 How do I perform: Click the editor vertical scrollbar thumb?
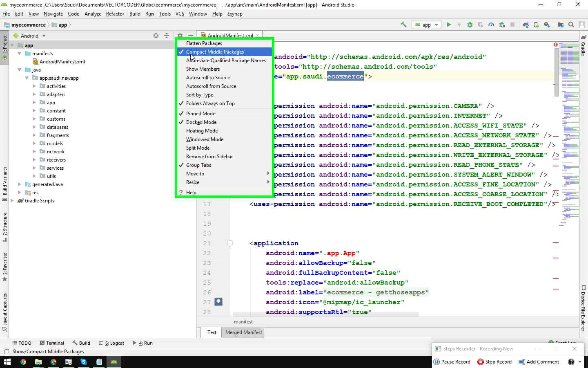pos(556,72)
